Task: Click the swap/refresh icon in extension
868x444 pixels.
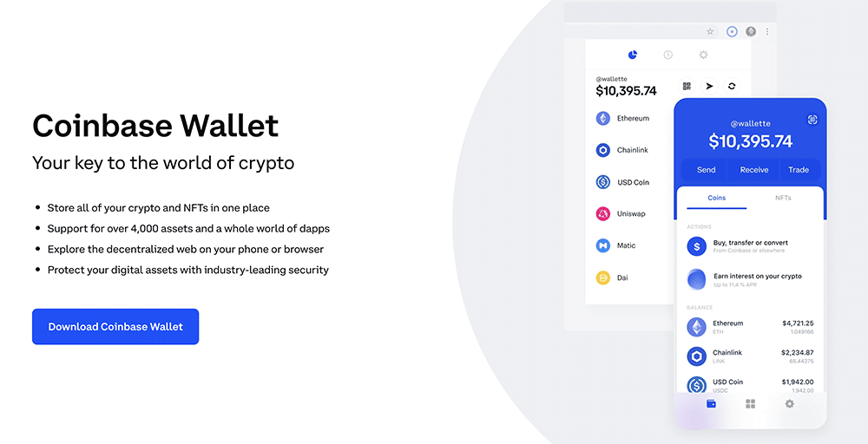Action: pyautogui.click(x=731, y=86)
